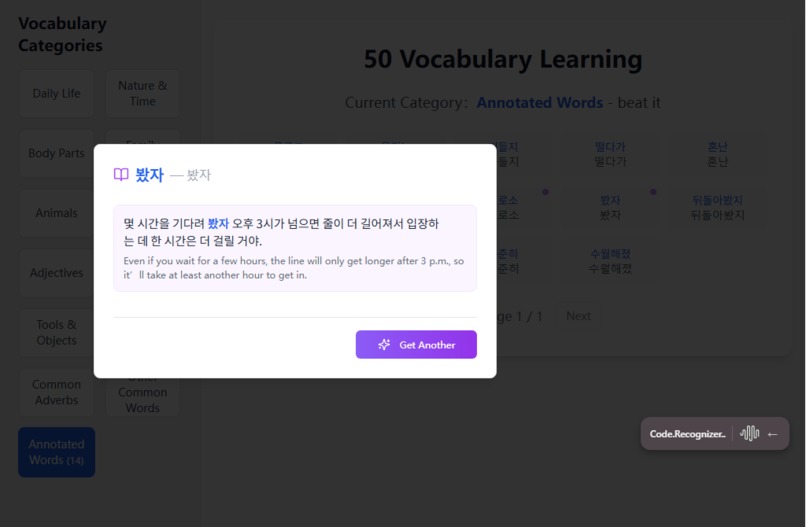Click the blue 봤자 heading in the dialog

click(150, 175)
